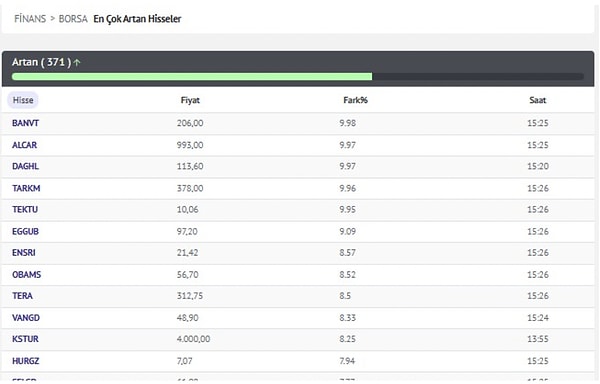600x384 pixels.
Task: Sort by the Saat column header
Action: point(538,100)
